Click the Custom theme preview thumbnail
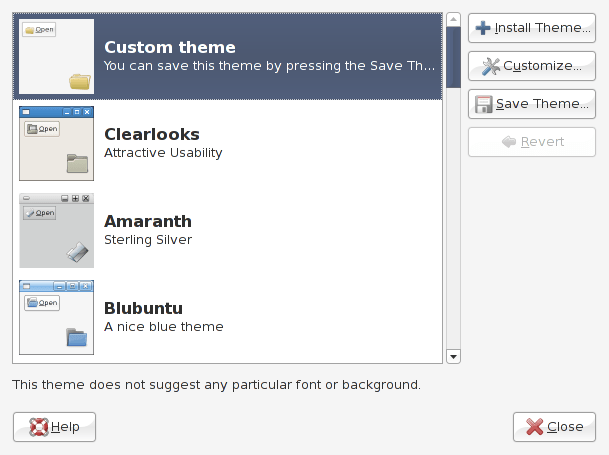Screen dimensions: 609x455 point(56,56)
